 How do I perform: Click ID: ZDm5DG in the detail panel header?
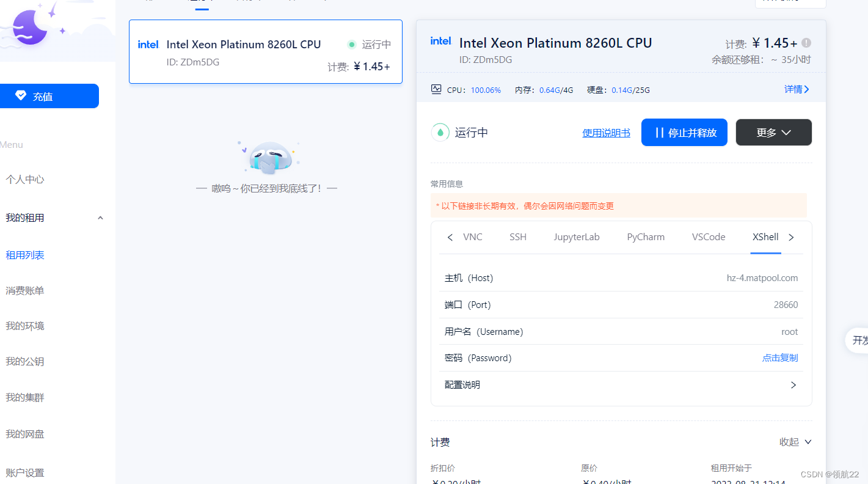pyautogui.click(x=486, y=60)
